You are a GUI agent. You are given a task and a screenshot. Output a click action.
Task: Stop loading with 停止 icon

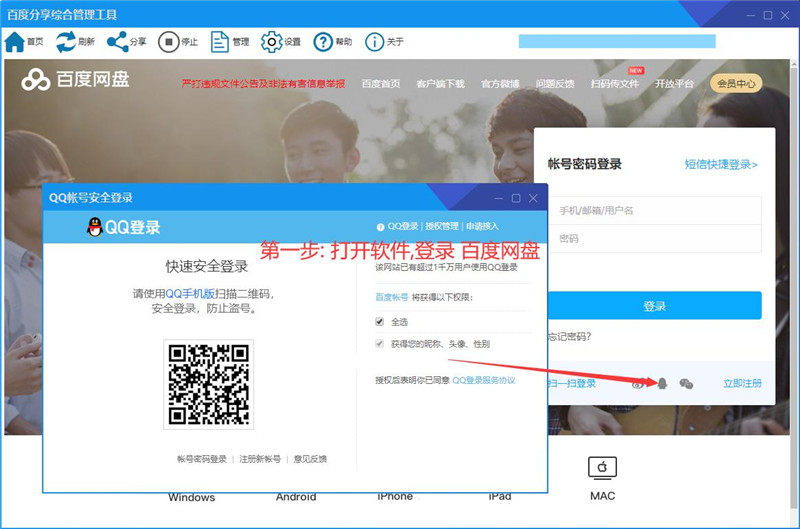[x=168, y=42]
